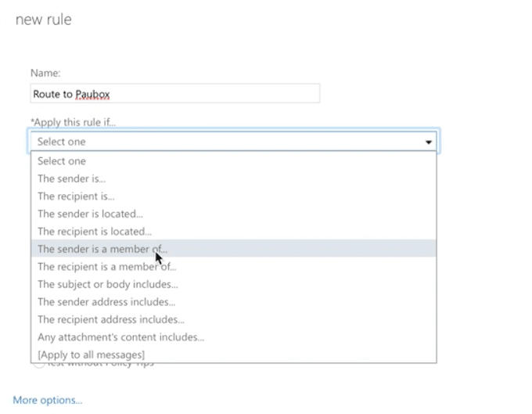
Task: Pick 'Any attachment's content includes...'
Action: click(x=120, y=337)
